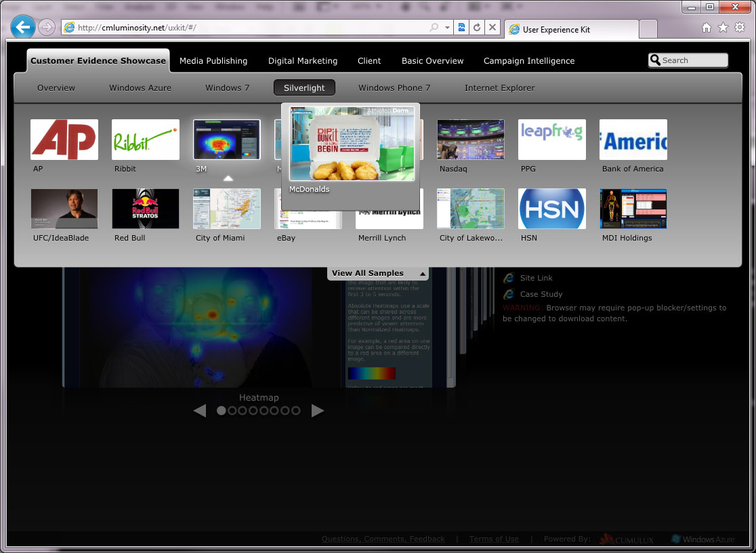Open the Ribbit logo sample

pos(145,140)
